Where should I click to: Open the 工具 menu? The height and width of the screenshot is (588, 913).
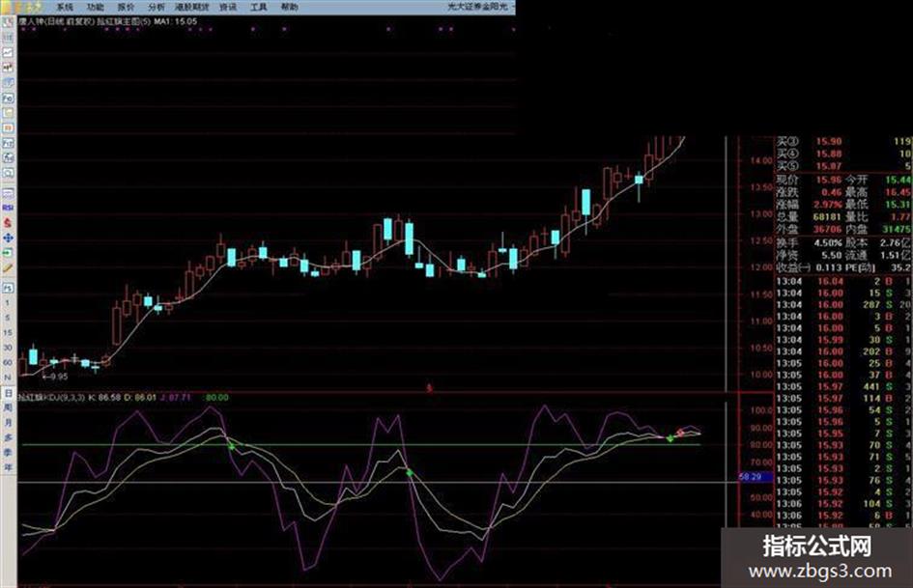tap(259, 7)
